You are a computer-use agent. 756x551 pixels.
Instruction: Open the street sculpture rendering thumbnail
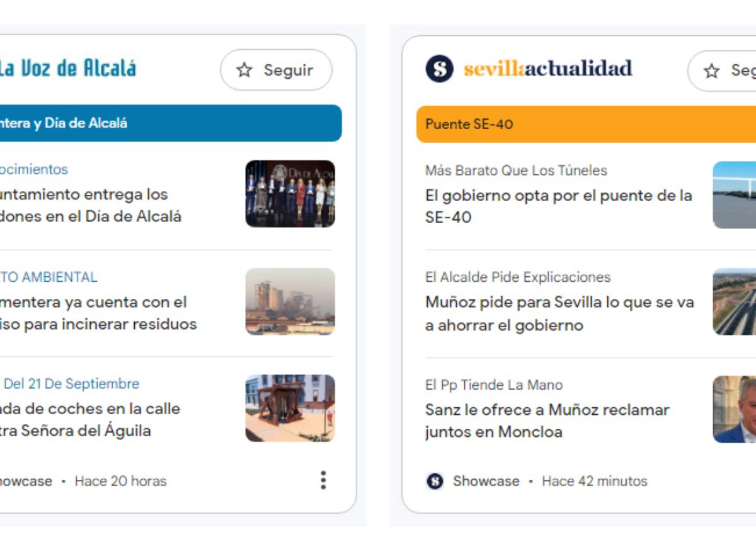point(290,408)
